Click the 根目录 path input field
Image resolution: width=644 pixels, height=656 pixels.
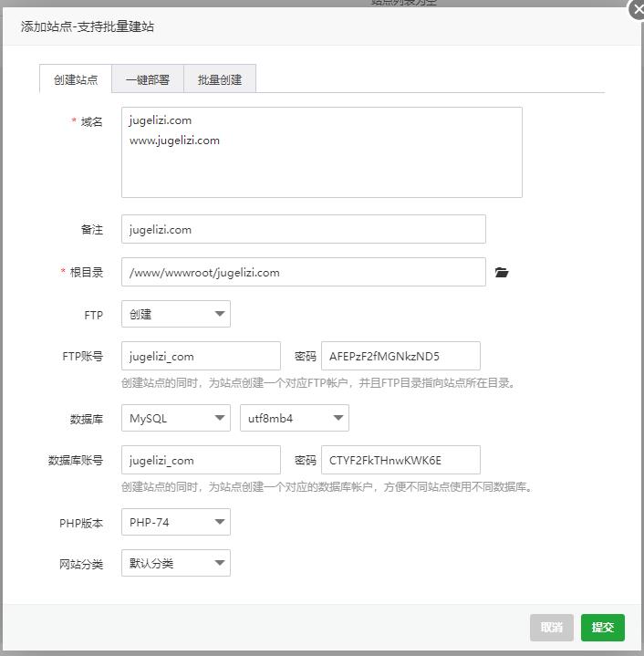pyautogui.click(x=303, y=272)
